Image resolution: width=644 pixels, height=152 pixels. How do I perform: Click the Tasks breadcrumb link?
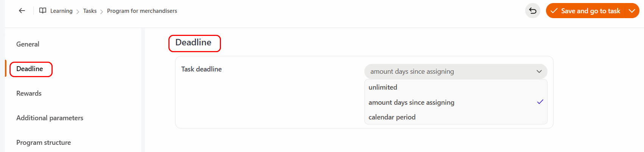(90, 11)
